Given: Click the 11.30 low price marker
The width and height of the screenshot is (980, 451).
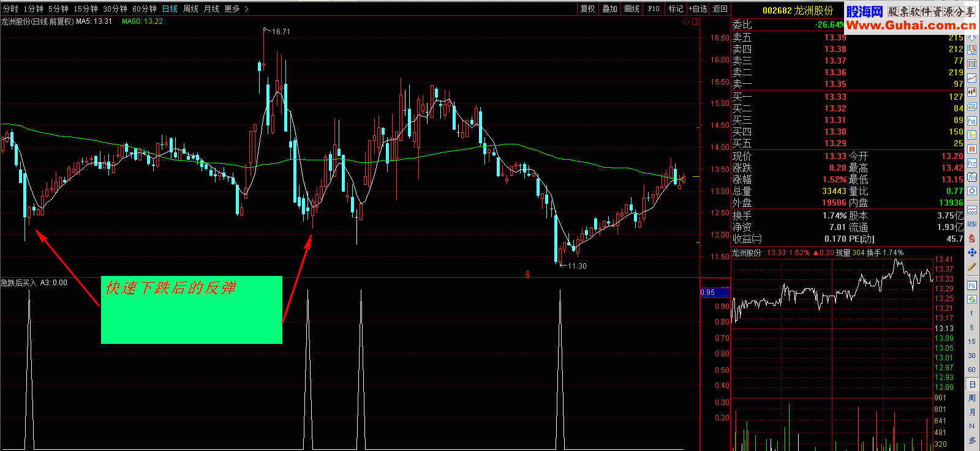Looking at the screenshot, I should pyautogui.click(x=577, y=266).
